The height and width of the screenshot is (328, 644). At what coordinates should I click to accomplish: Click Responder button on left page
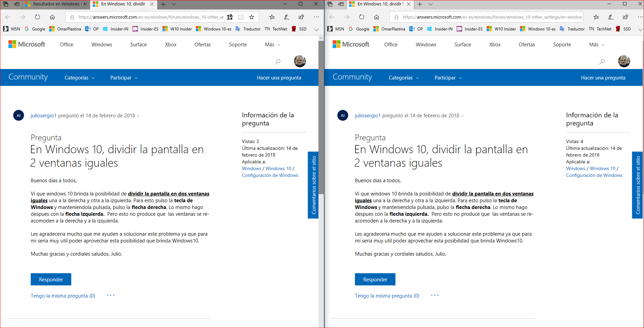tap(51, 279)
